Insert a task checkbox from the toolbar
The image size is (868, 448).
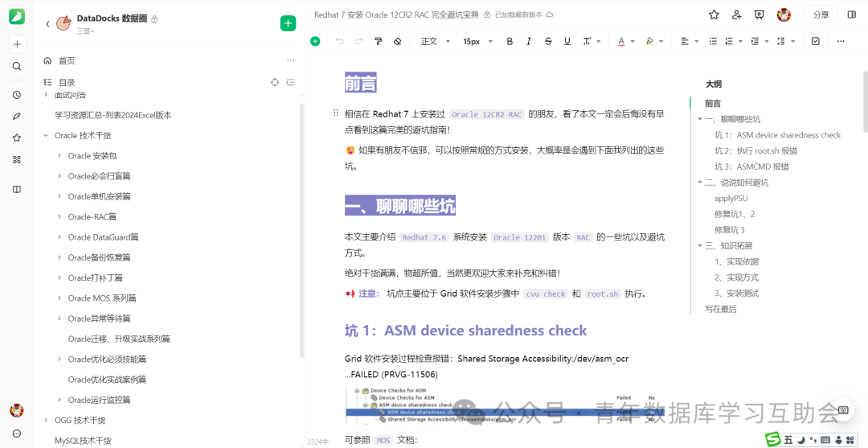816,41
